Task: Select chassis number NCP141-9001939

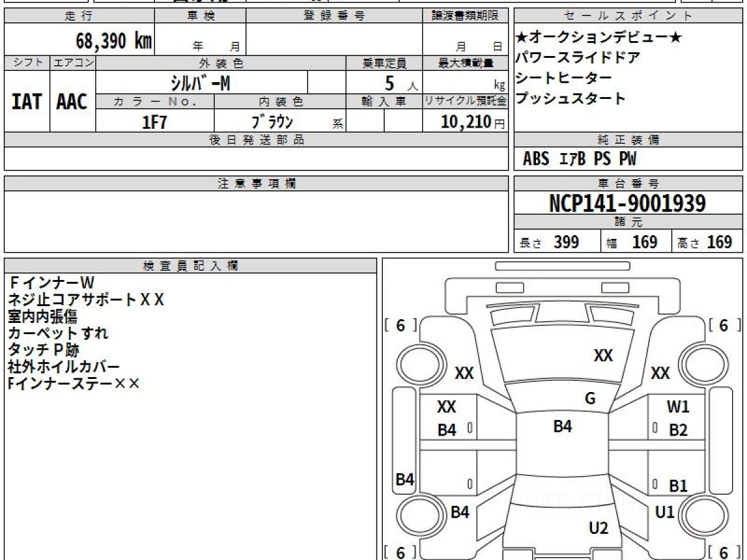Action: pos(627,203)
